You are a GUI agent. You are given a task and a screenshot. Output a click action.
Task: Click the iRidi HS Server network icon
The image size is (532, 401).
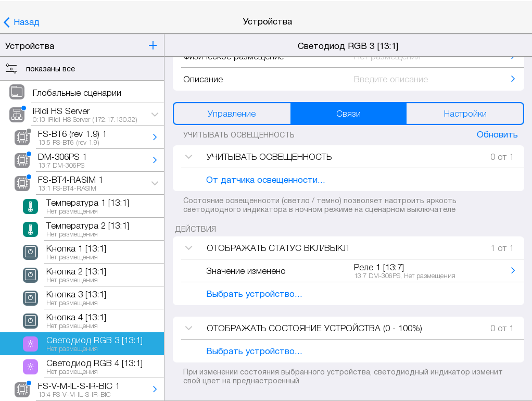pyautogui.click(x=17, y=115)
